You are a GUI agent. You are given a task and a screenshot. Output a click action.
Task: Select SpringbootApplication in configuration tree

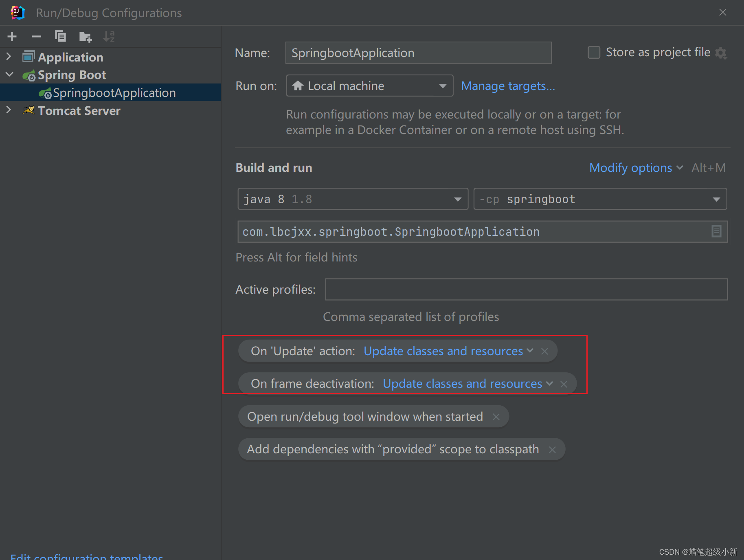pyautogui.click(x=110, y=92)
